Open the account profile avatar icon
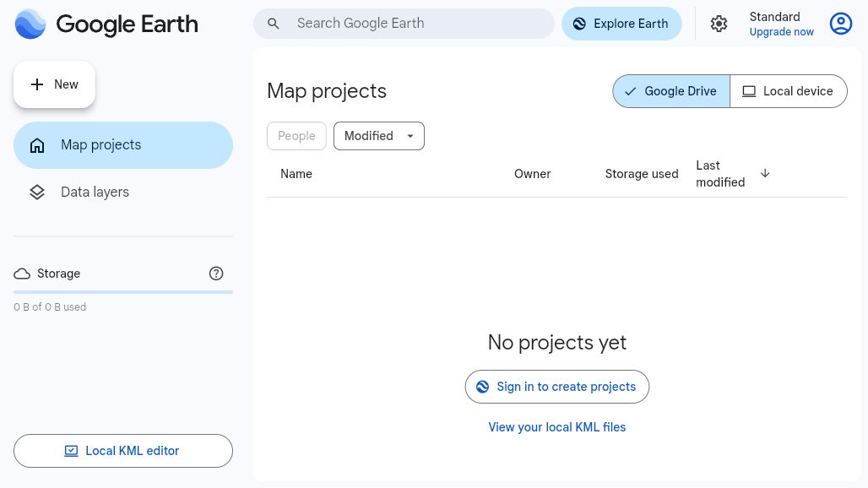 (x=840, y=24)
